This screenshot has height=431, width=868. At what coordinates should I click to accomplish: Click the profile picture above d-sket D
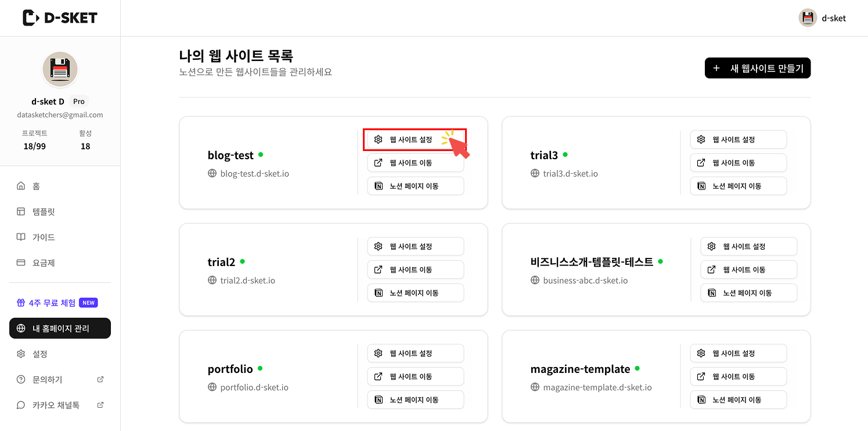(60, 69)
